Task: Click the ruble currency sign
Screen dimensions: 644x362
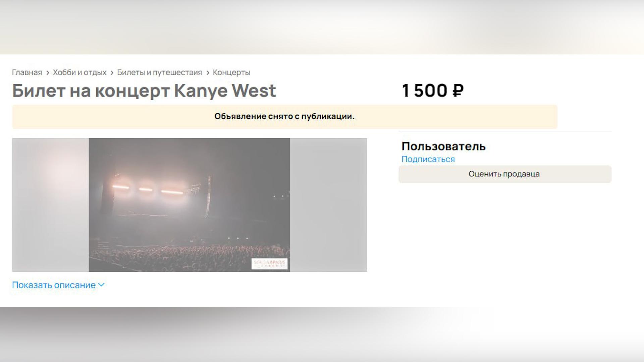Action: click(458, 90)
